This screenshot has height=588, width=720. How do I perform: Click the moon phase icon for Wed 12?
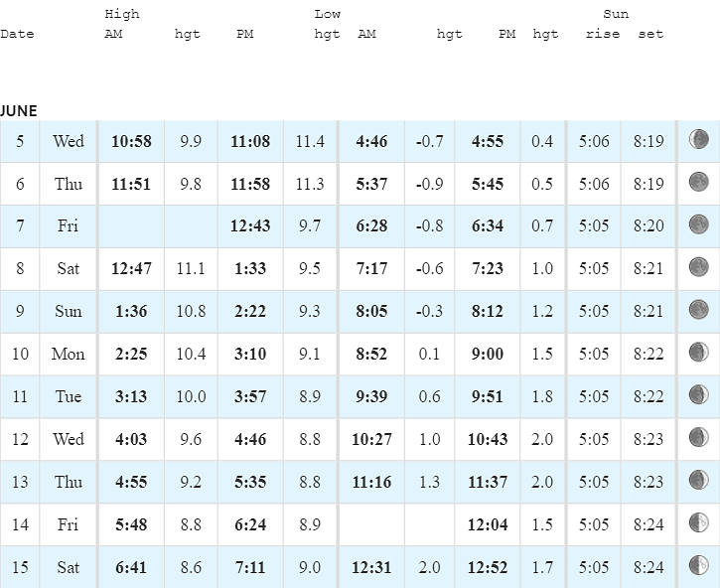point(698,437)
